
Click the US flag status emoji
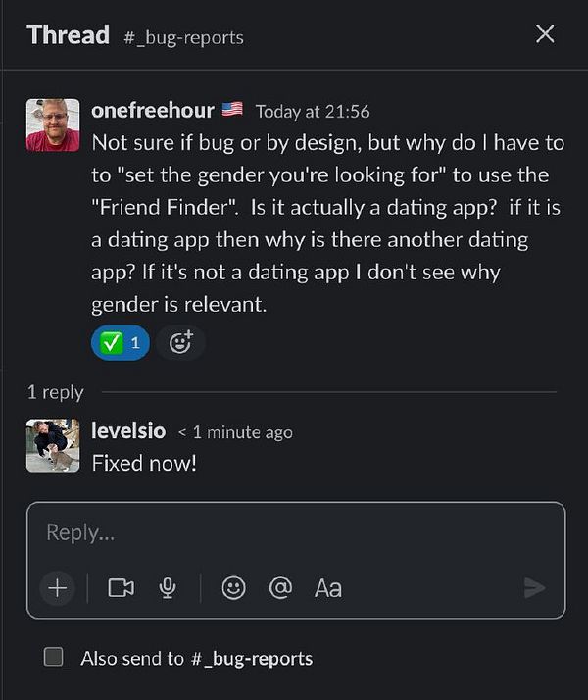point(232,110)
